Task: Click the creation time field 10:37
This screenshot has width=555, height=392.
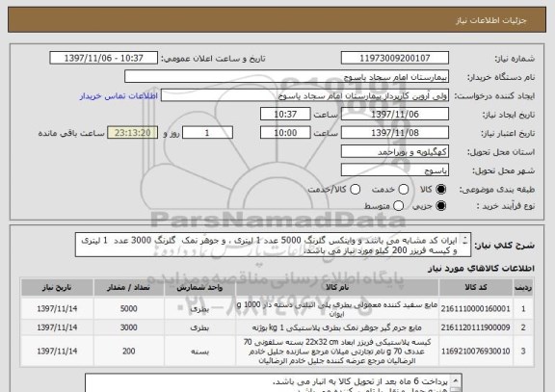Action: click(285, 115)
